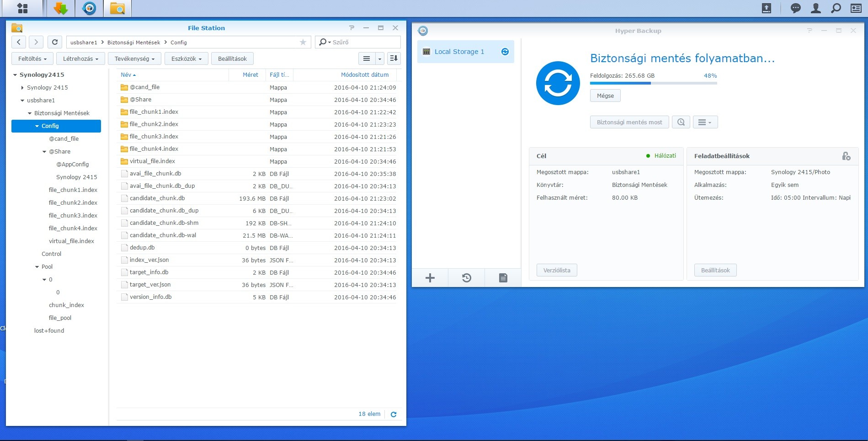Open the Létrehozás dropdown
The image size is (868, 441).
click(80, 58)
